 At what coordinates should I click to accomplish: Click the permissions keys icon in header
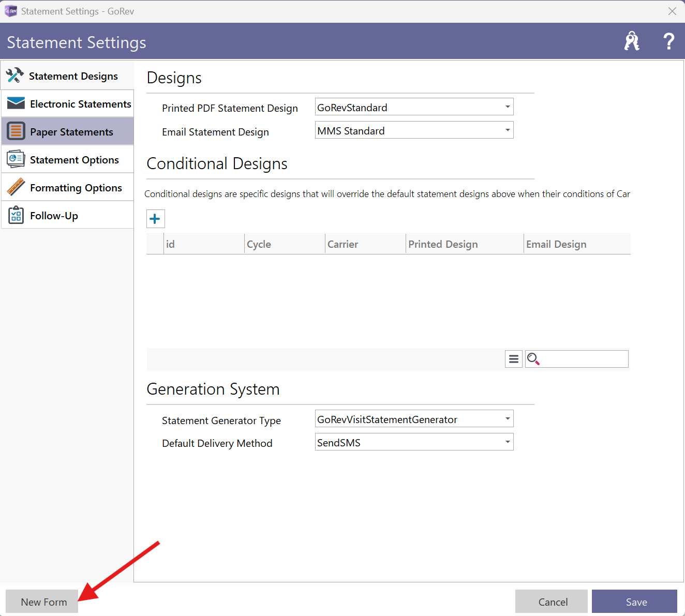pyautogui.click(x=632, y=41)
